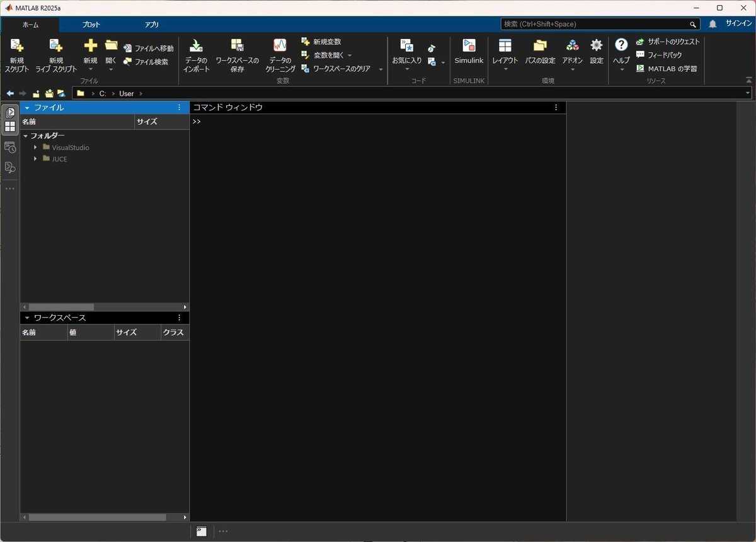This screenshot has width=756, height=542.
Task: Sort files by 名前 column
Action: click(77, 122)
